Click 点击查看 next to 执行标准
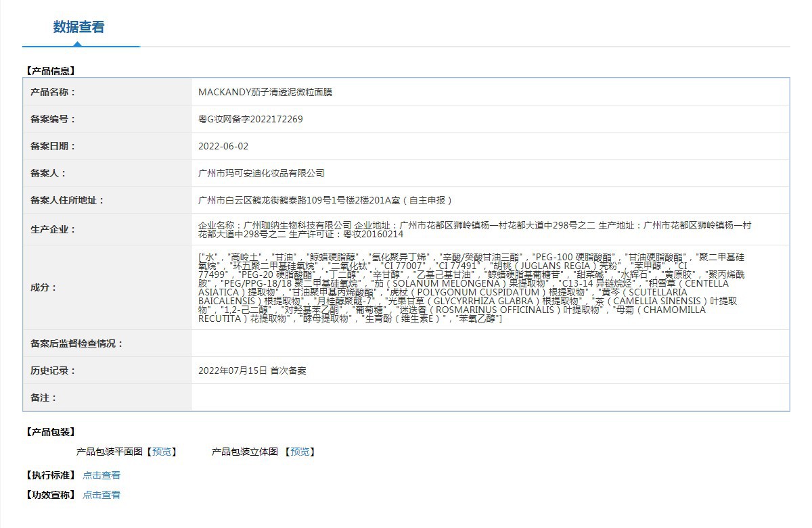Viewport: 812px width, 528px height. [x=101, y=475]
